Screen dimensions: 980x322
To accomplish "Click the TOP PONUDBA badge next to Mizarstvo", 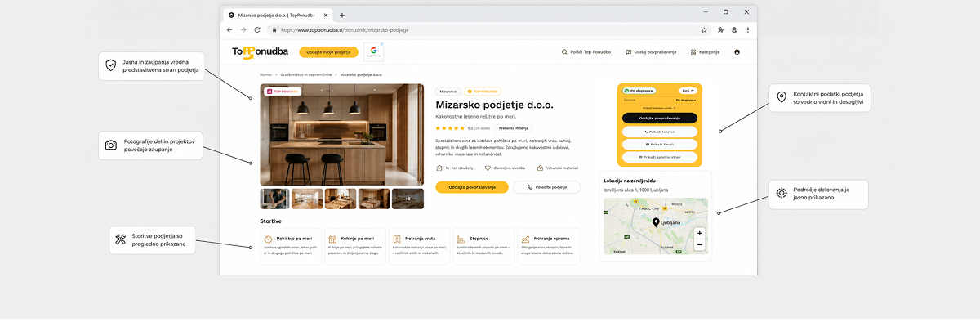I will (482, 92).
